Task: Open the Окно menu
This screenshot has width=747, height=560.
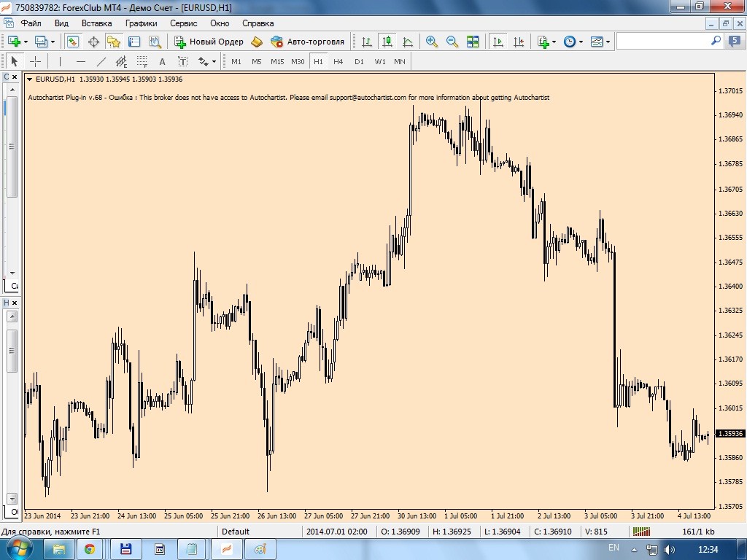Action: (220, 23)
